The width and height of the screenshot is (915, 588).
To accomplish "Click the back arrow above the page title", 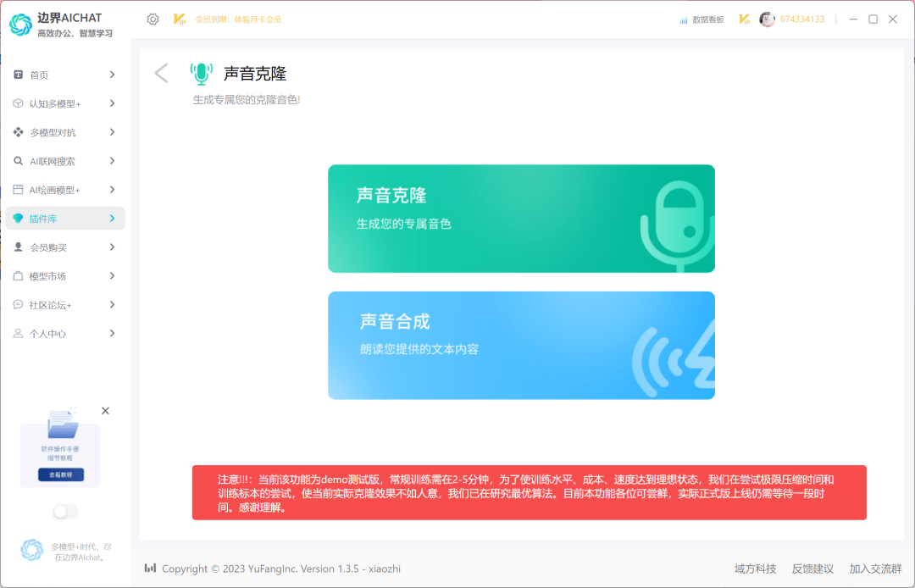I will coord(161,73).
